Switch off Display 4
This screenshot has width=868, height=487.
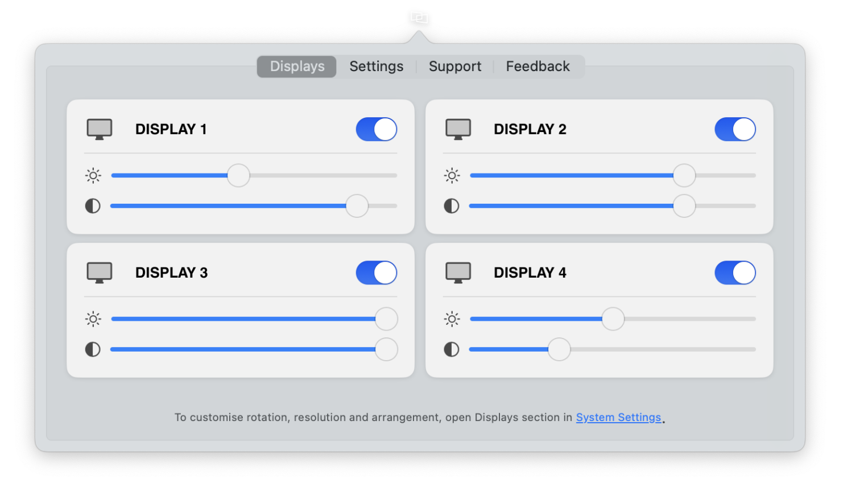(735, 273)
